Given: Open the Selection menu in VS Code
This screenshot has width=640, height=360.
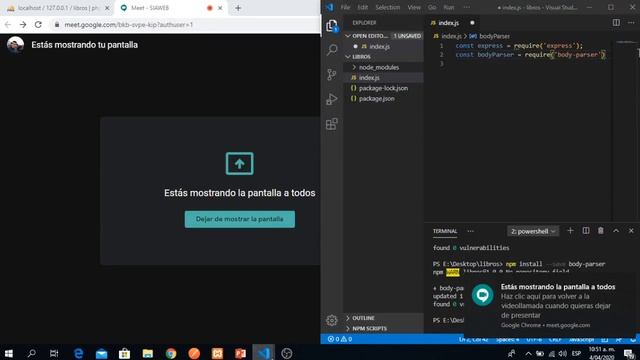Looking at the screenshot, I should 388,7.
